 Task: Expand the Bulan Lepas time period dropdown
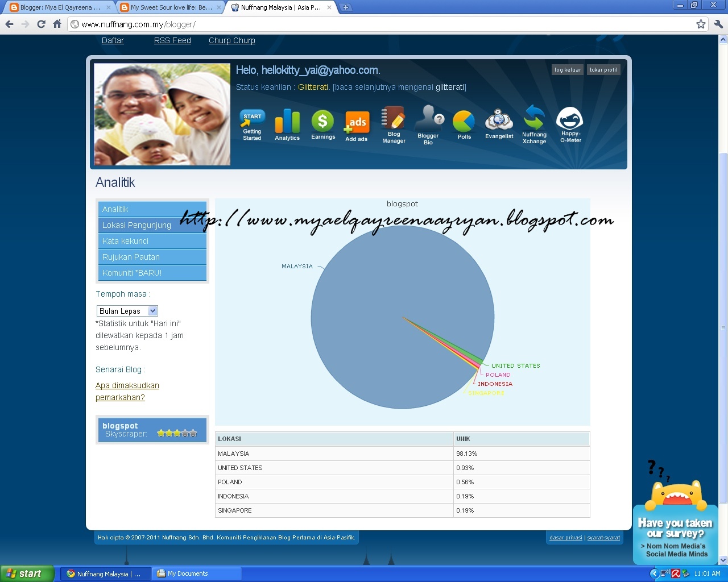pos(127,311)
